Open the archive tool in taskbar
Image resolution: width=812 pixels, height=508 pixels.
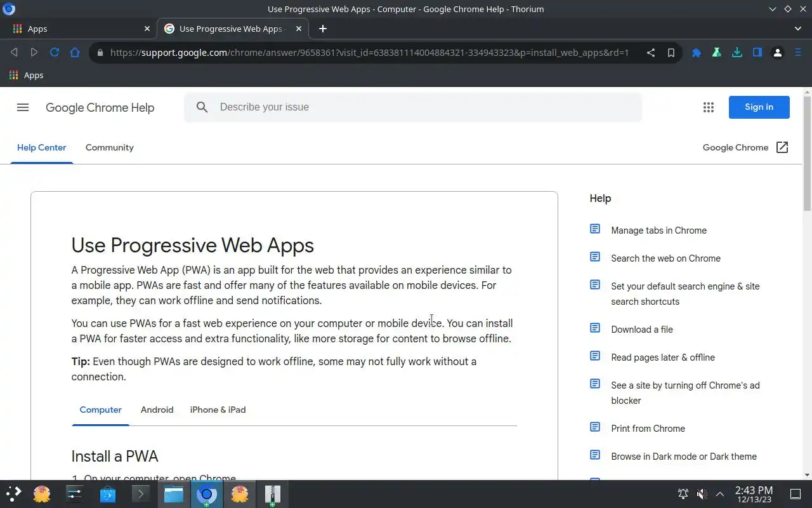(x=273, y=493)
